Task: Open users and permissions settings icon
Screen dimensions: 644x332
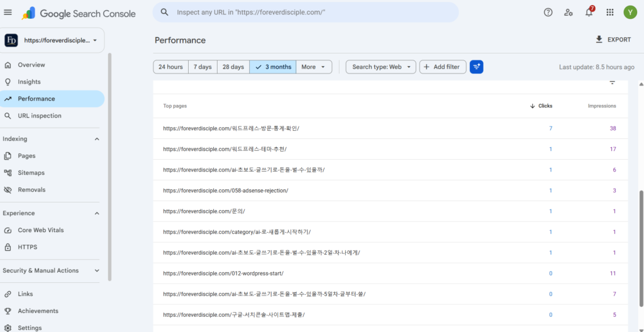Action: point(569,13)
